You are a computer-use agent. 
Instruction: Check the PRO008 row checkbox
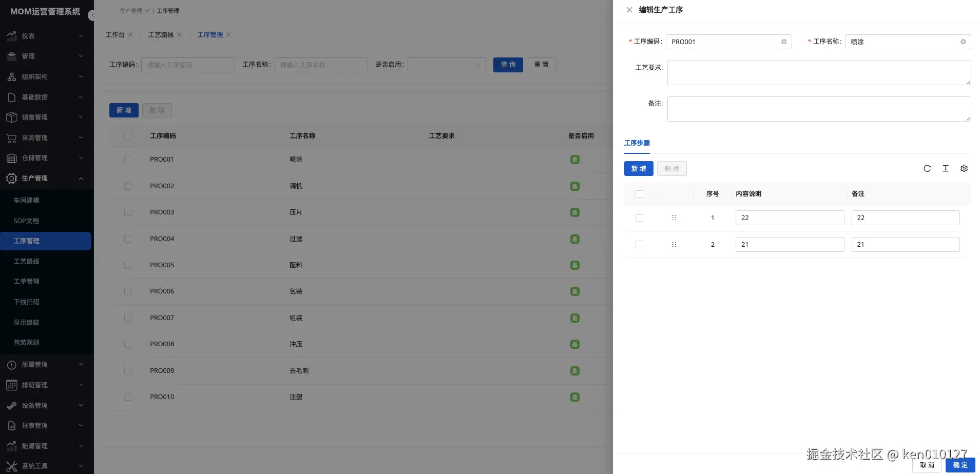(x=128, y=344)
